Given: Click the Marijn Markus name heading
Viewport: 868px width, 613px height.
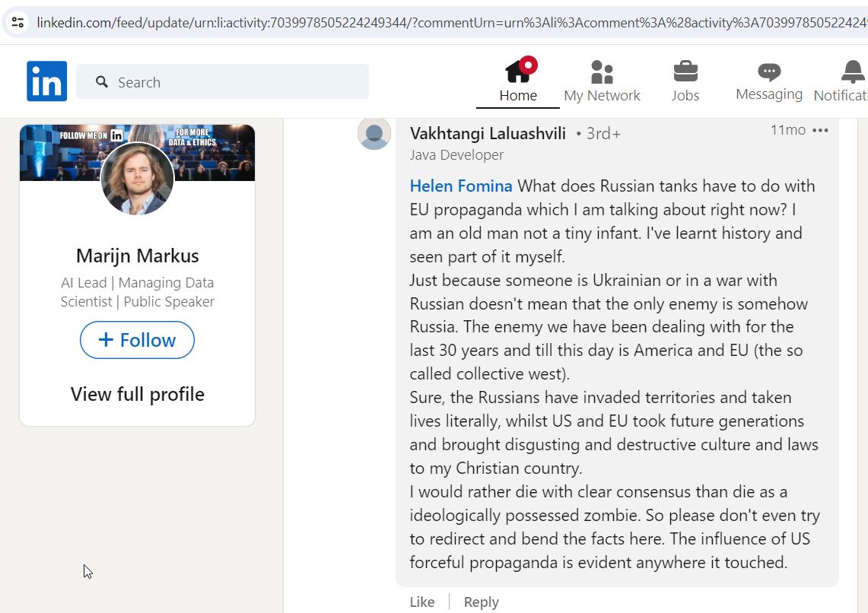Looking at the screenshot, I should pyautogui.click(x=137, y=256).
